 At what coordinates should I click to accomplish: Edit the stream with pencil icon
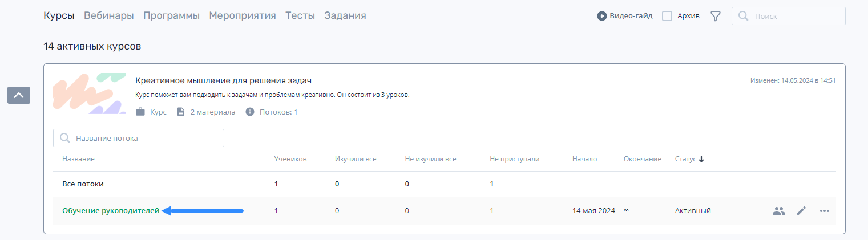(x=802, y=211)
